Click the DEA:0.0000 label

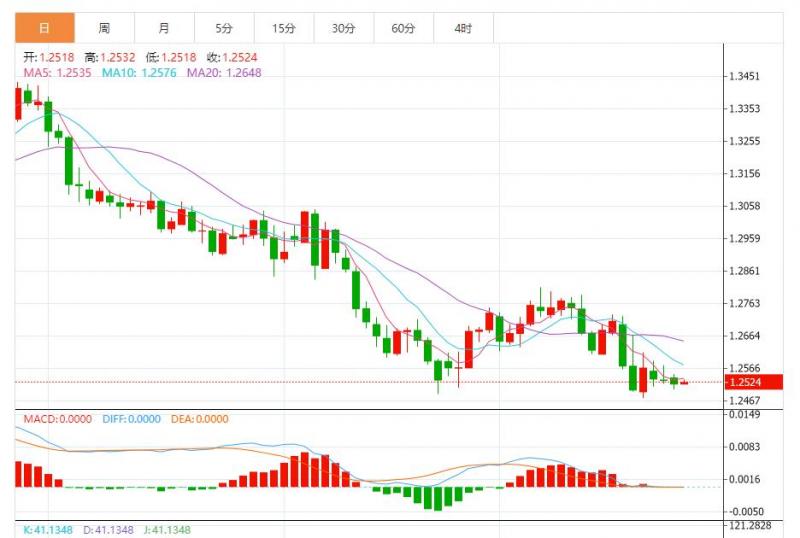coord(199,419)
